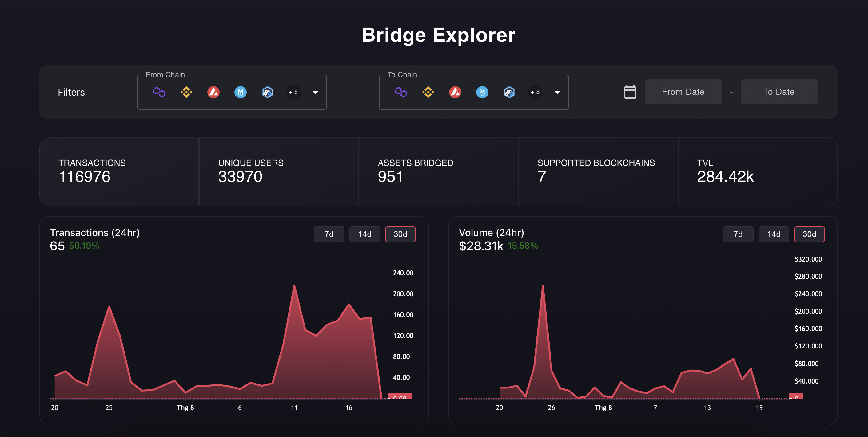The height and width of the screenshot is (437, 868).
Task: Click the red 0 marker on Volume chart
Action: point(796,396)
